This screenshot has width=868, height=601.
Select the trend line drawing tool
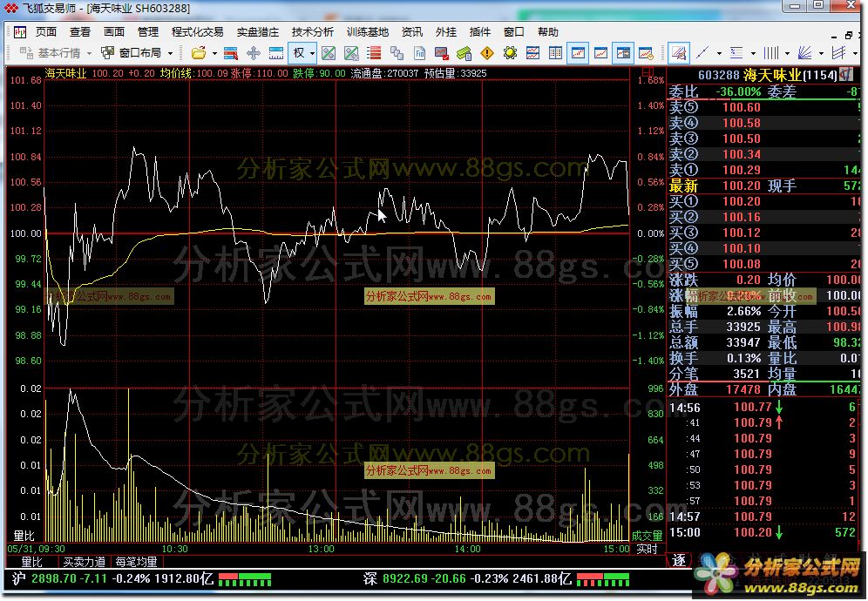coord(703,53)
